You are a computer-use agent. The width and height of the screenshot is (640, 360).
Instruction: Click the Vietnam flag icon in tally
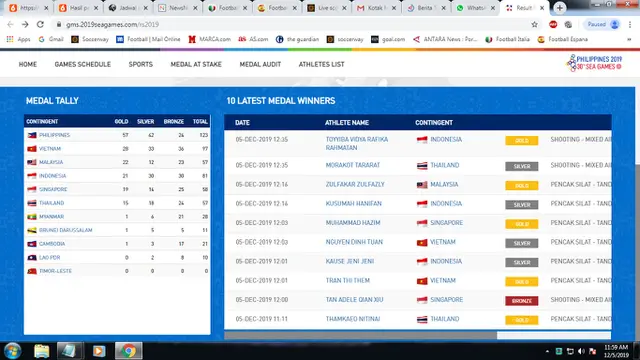click(32, 149)
